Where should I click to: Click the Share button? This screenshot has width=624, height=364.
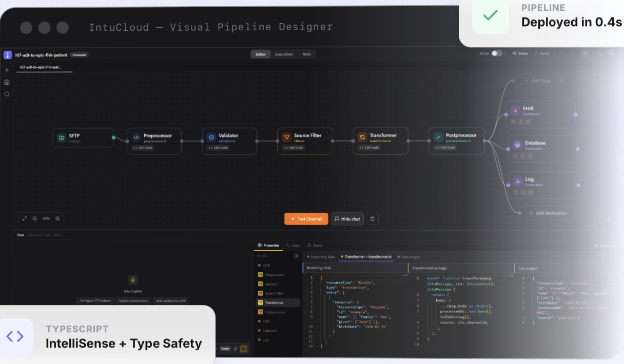point(520,53)
